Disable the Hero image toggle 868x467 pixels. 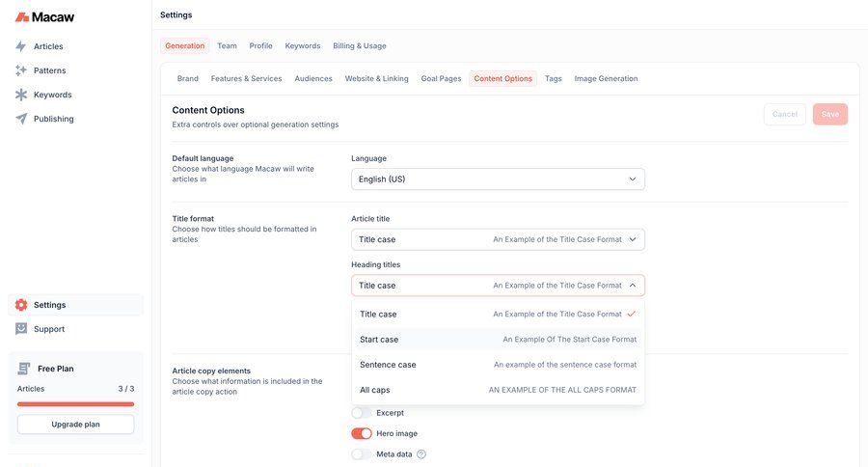click(x=362, y=433)
